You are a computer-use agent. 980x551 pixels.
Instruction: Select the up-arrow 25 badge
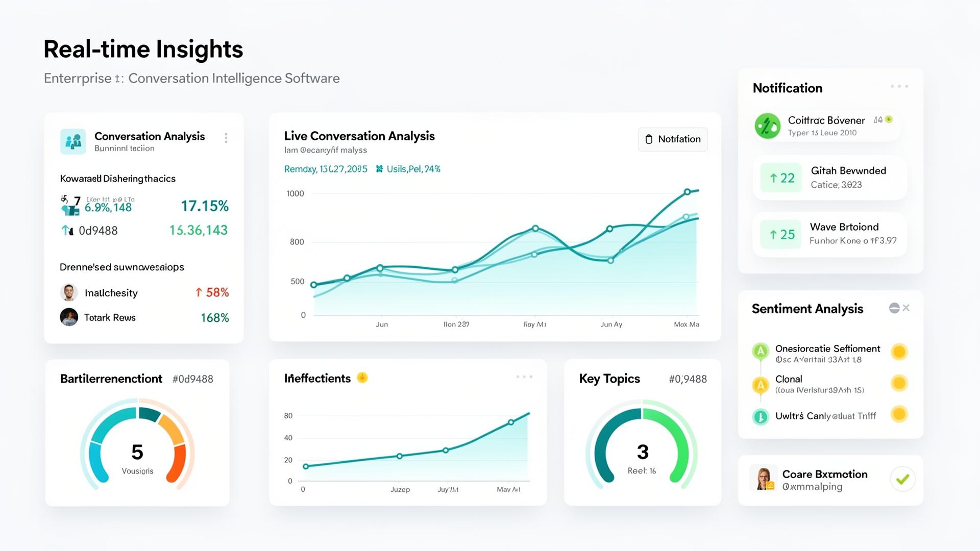tap(781, 234)
